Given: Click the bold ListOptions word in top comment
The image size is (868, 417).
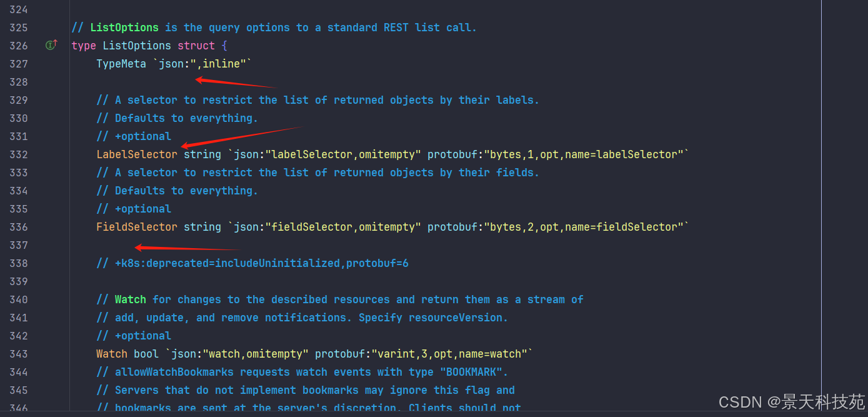Looking at the screenshot, I should (124, 28).
